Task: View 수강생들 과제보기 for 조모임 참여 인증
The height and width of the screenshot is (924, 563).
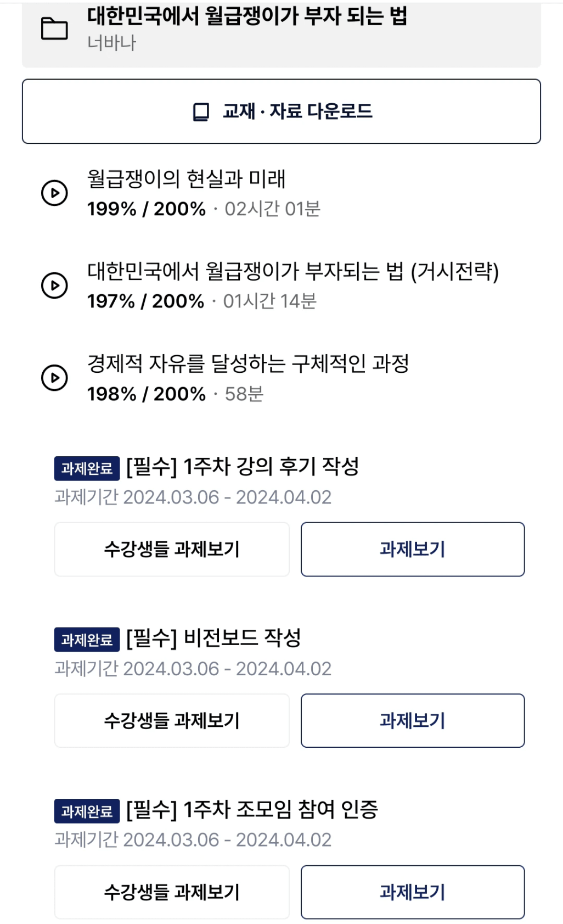Action: pyautogui.click(x=172, y=892)
